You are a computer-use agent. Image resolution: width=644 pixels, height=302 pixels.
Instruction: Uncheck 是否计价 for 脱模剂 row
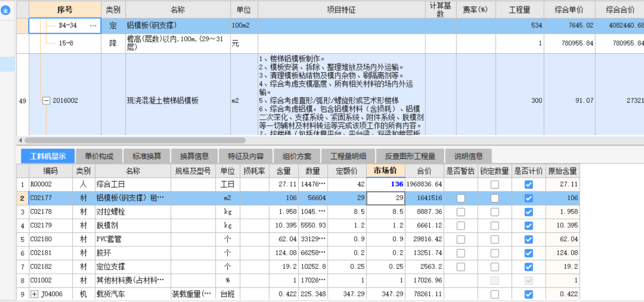click(x=528, y=226)
